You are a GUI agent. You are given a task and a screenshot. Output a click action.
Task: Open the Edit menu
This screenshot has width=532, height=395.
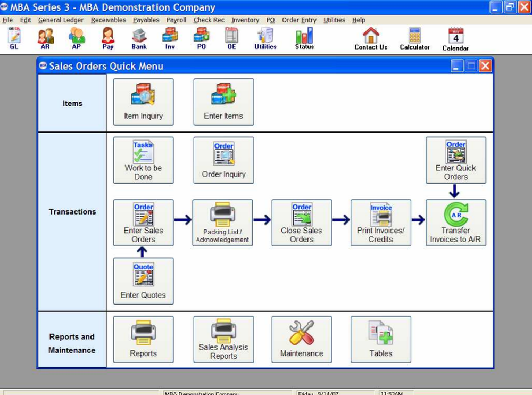26,20
